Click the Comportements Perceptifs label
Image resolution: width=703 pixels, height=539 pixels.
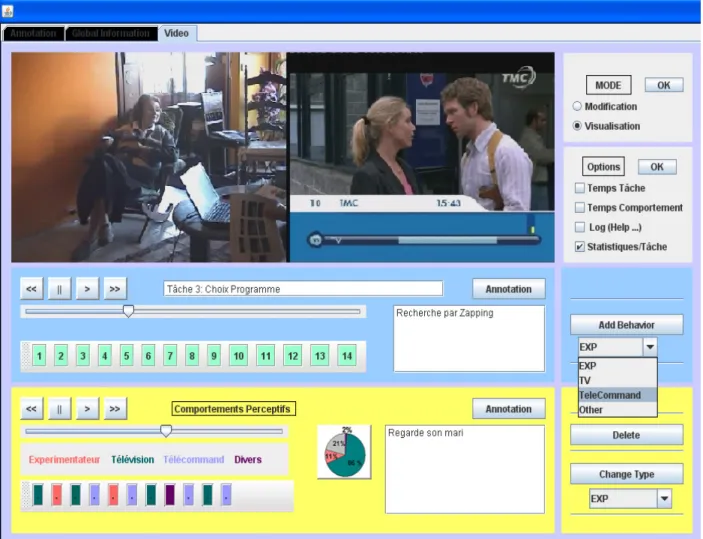234,409
